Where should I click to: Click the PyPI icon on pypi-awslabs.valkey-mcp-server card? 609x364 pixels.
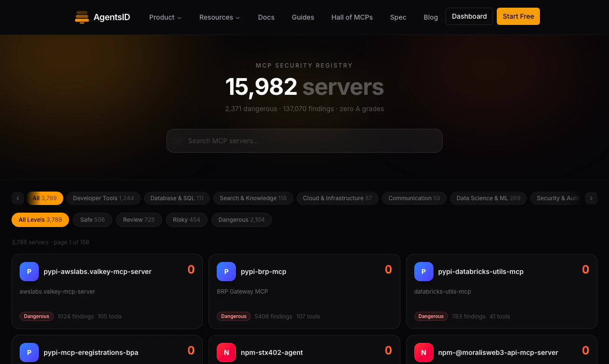point(29,272)
